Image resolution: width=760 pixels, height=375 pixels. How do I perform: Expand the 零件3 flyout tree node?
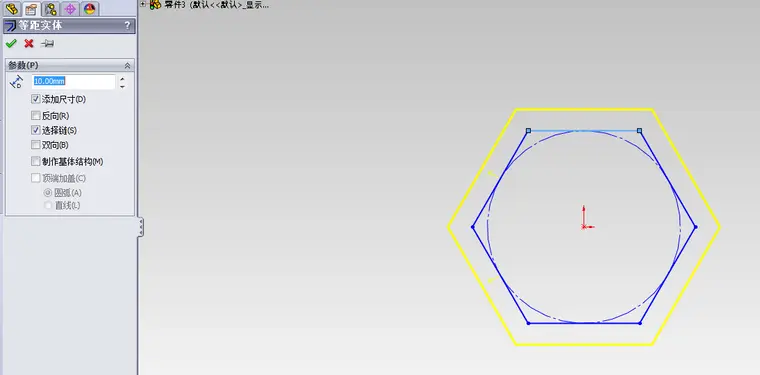[x=143, y=4]
